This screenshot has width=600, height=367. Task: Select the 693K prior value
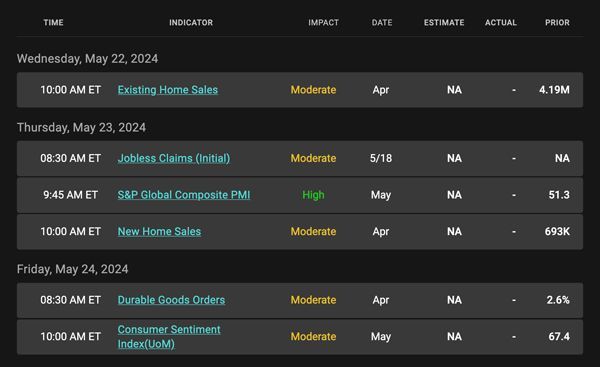point(557,232)
